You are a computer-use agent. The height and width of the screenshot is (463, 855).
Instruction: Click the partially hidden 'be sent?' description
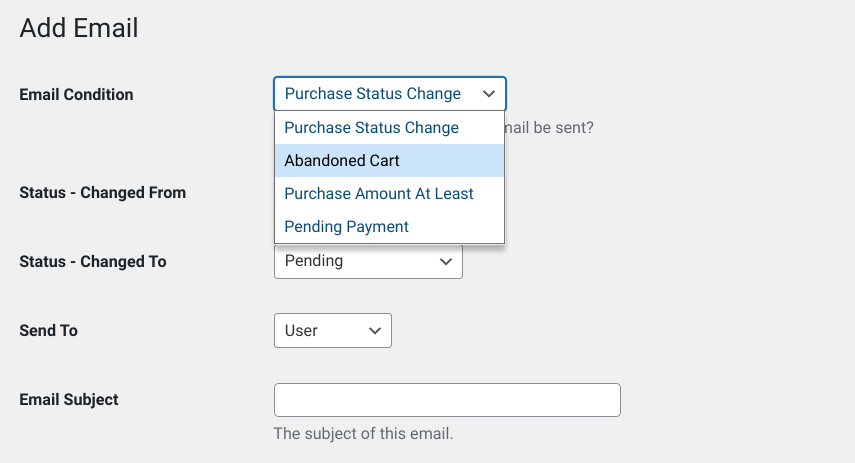(549, 128)
